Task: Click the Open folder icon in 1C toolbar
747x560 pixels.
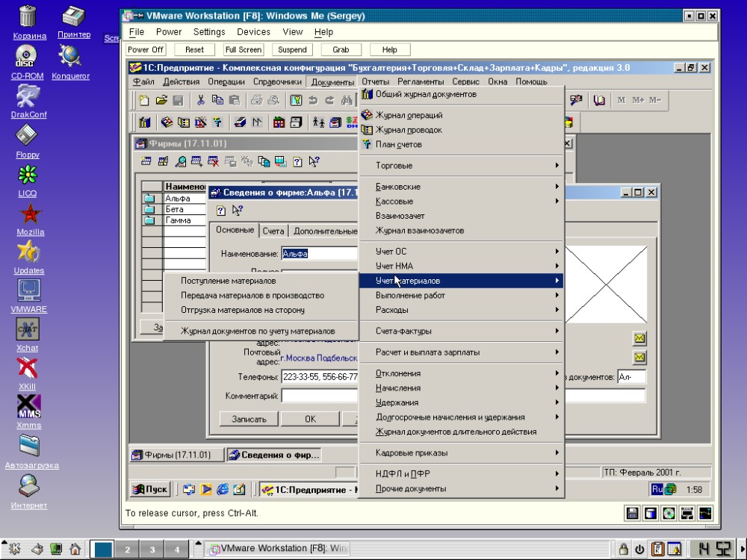Action: click(x=161, y=100)
